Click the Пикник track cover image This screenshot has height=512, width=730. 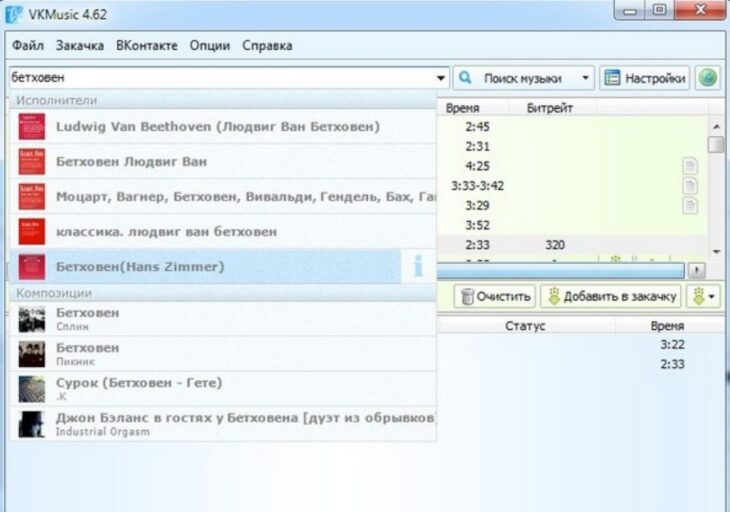click(x=32, y=354)
